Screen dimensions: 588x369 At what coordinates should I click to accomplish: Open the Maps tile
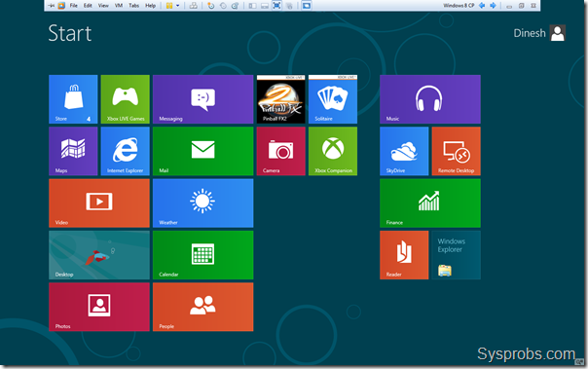[73, 151]
